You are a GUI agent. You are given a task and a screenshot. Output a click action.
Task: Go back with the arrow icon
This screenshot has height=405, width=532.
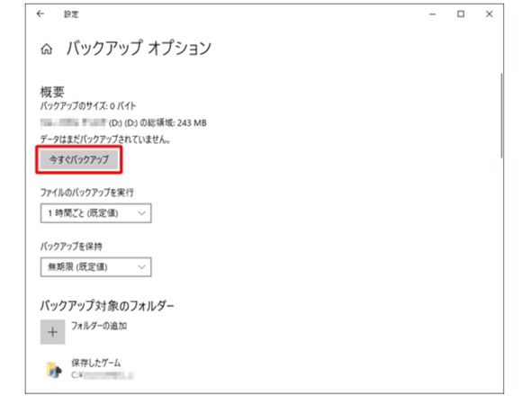click(x=41, y=13)
